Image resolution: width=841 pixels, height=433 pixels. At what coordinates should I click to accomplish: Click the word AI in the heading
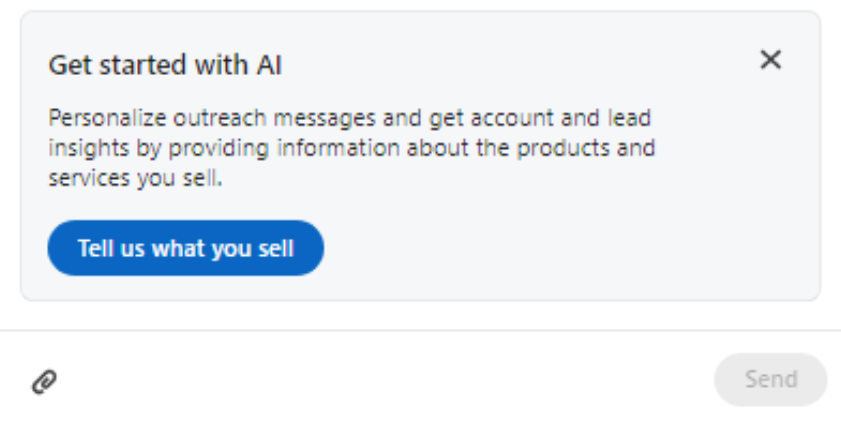coord(269,65)
